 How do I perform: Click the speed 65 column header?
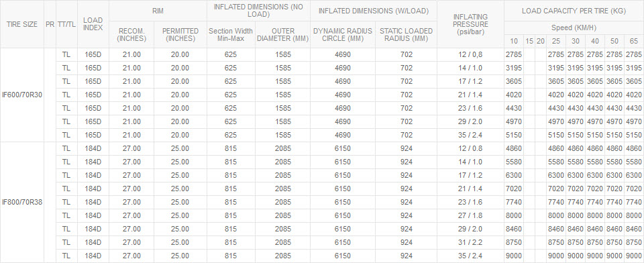pyautogui.click(x=634, y=42)
